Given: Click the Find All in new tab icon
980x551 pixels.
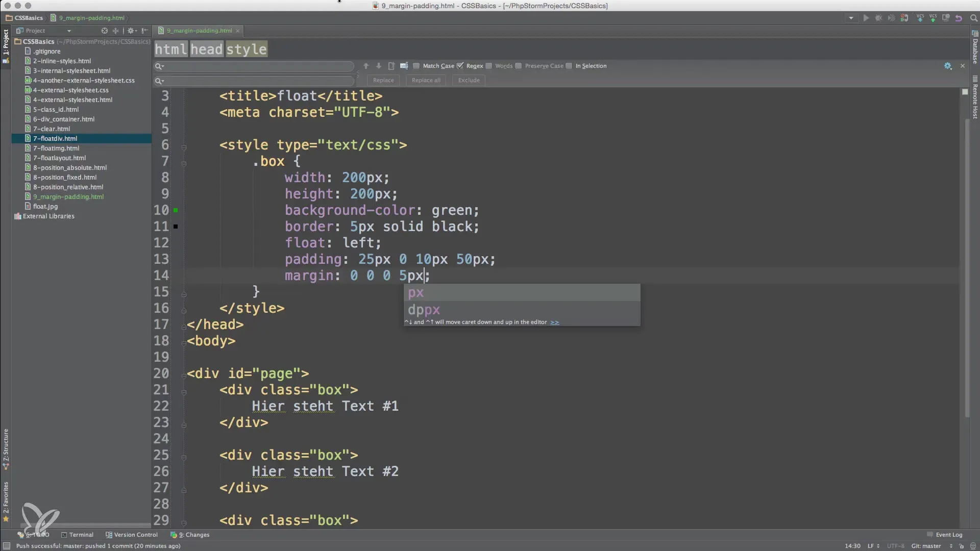Looking at the screenshot, I should (391, 66).
